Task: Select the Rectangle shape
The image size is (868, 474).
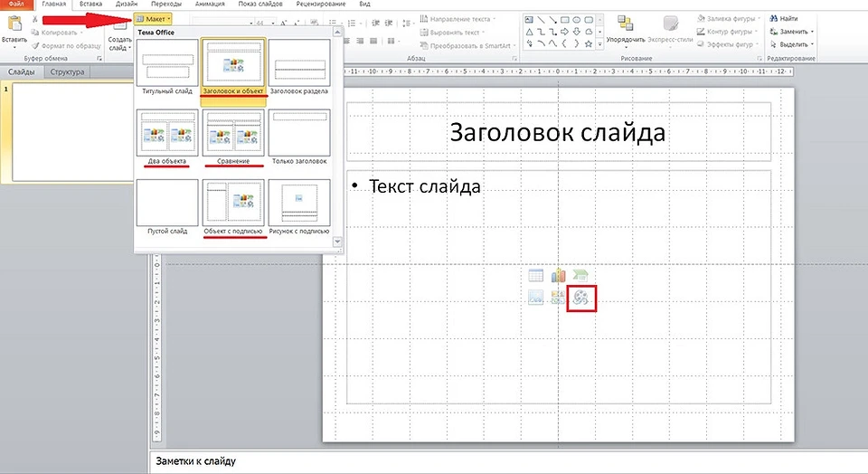Action: click(x=564, y=20)
